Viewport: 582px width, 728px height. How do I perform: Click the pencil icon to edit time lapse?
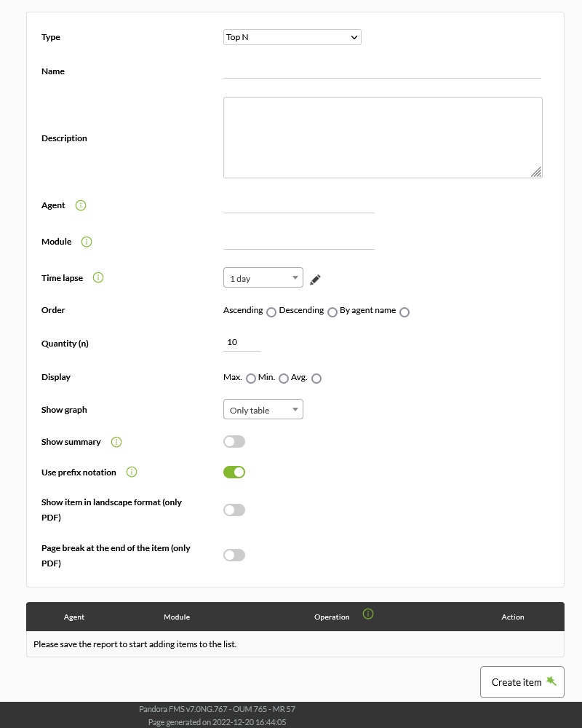pos(315,280)
